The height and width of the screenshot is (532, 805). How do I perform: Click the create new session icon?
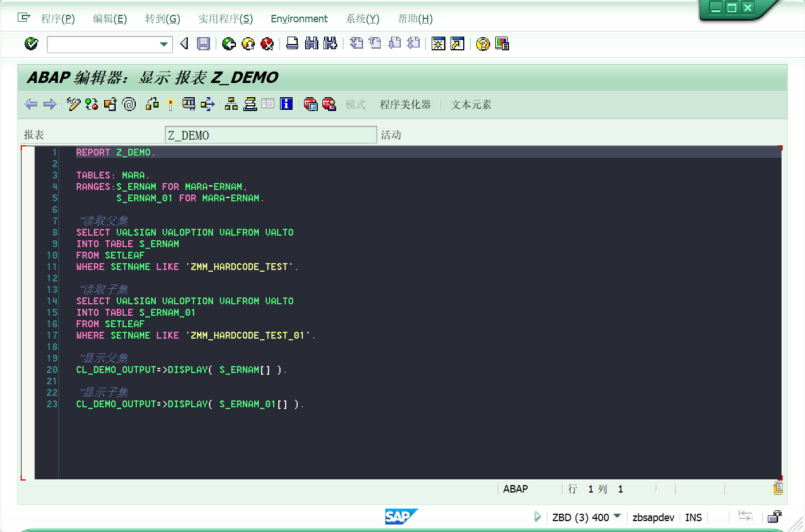coord(438,43)
